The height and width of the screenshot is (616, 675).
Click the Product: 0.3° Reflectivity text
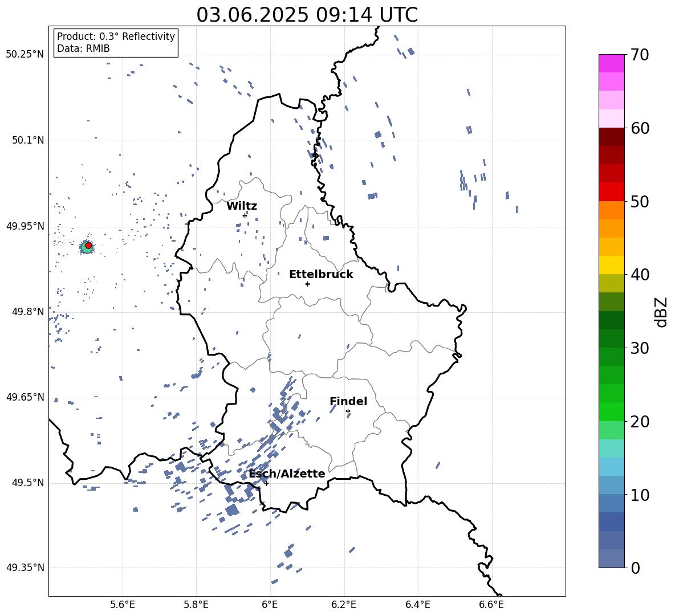coord(116,36)
